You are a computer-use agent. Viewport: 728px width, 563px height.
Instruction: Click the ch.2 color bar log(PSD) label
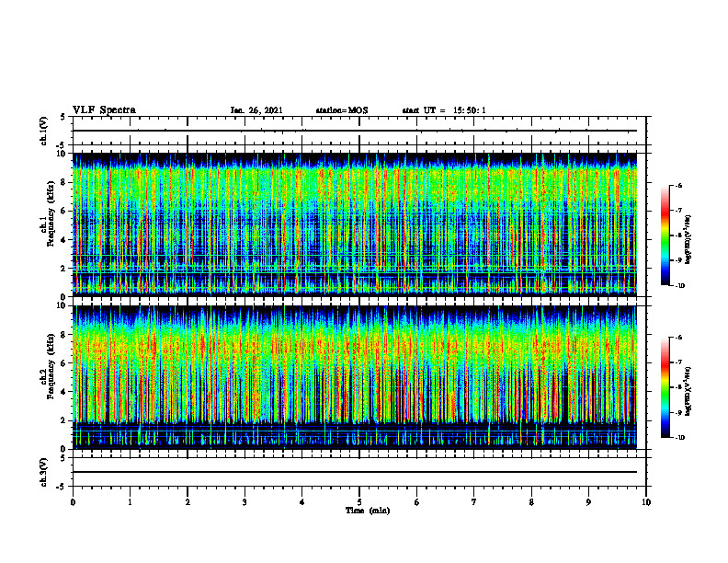tap(688, 391)
